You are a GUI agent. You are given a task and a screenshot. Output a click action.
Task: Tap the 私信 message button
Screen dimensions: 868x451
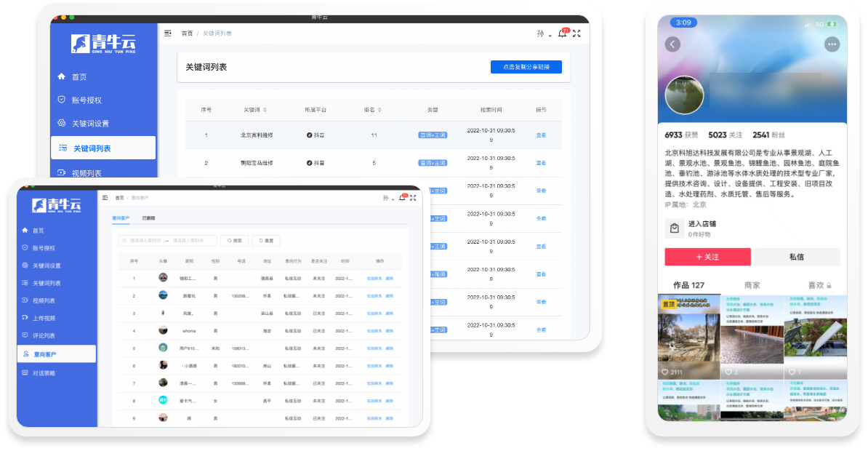point(797,257)
